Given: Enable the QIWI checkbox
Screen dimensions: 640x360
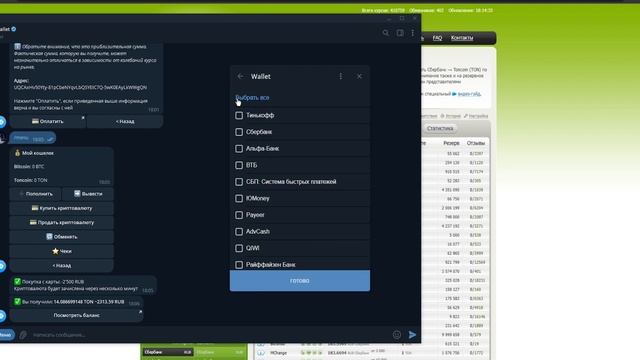Looking at the screenshot, I should click(x=239, y=248).
